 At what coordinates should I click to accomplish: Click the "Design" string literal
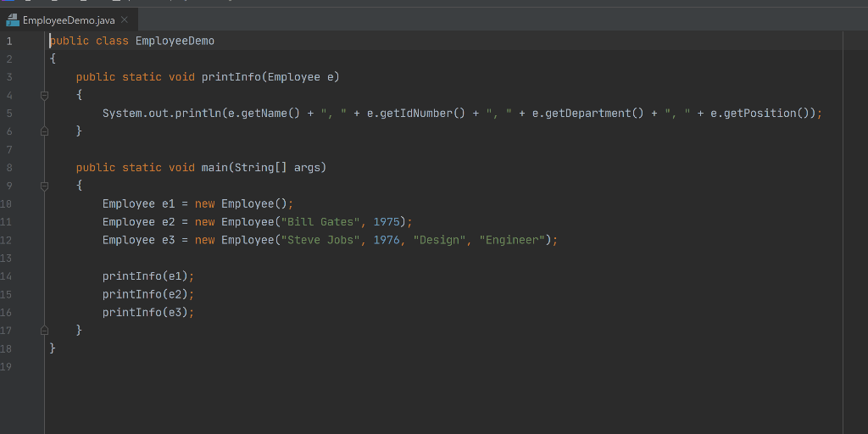coord(440,240)
